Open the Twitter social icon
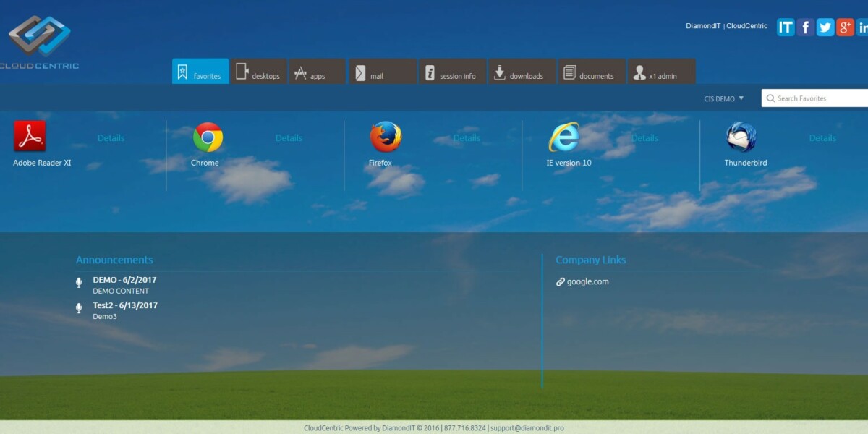Screen dimensions: 868x434 825,27
